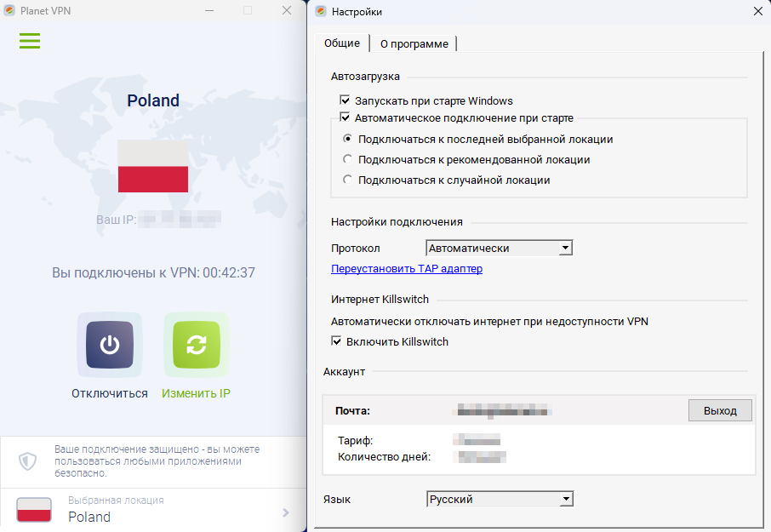Click the Выбранная локация caption
The height and width of the screenshot is (532, 771).
pyautogui.click(x=116, y=500)
